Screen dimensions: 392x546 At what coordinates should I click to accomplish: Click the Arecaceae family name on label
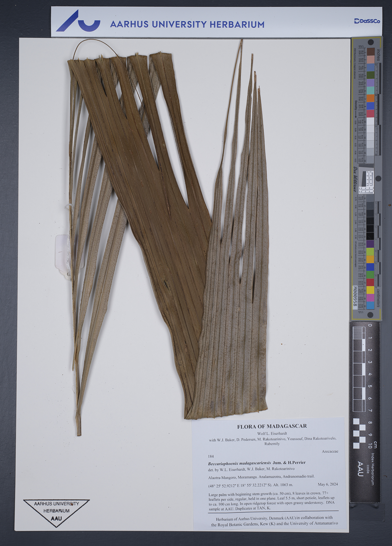(x=330, y=451)
